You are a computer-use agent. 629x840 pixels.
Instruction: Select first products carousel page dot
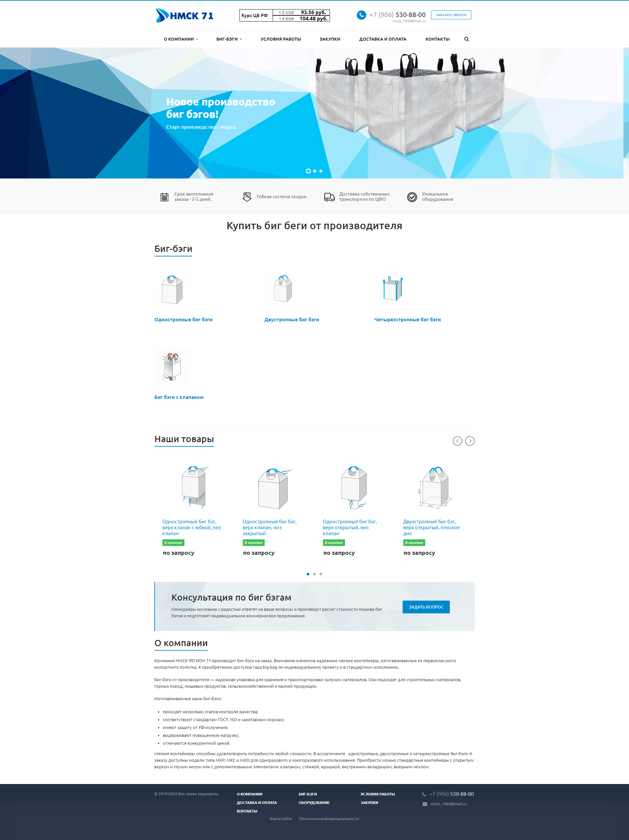click(308, 574)
